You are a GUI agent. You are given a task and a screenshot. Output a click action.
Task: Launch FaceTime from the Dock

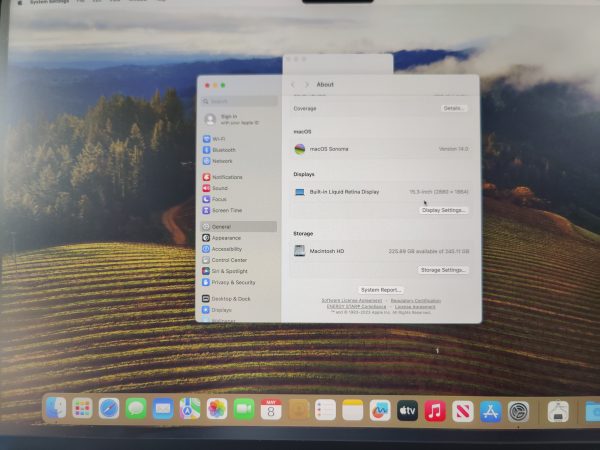[x=244, y=409]
